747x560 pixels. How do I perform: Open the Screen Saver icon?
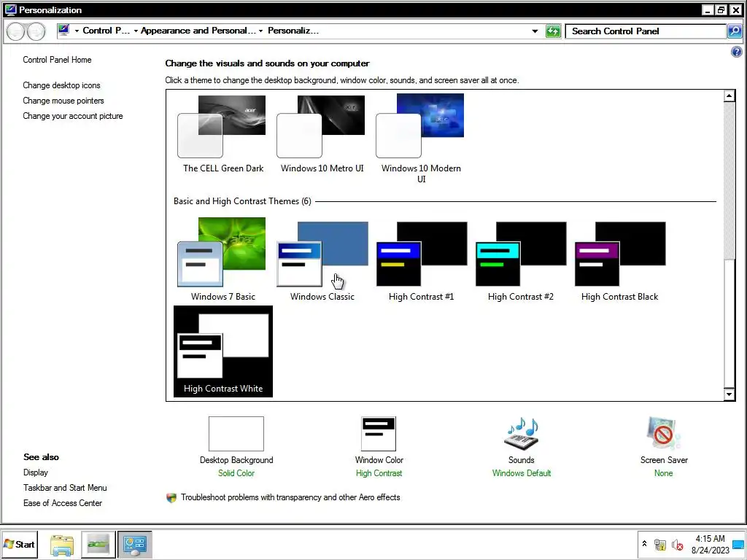click(x=664, y=434)
